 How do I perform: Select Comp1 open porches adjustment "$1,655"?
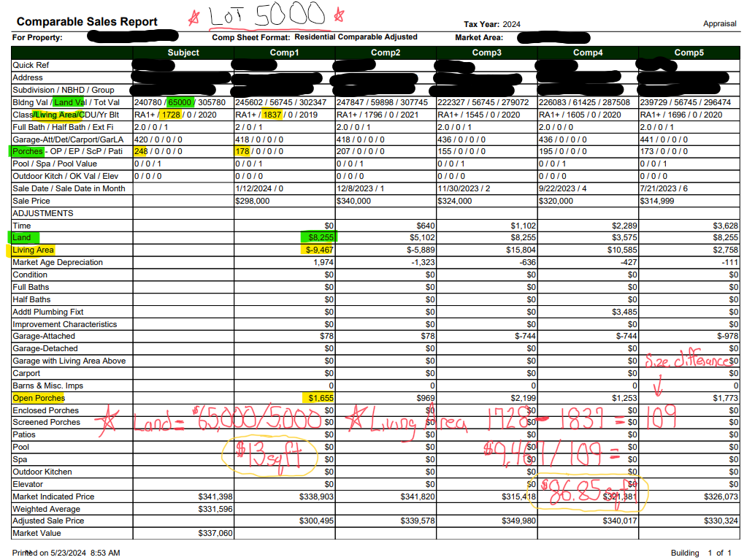click(x=321, y=398)
